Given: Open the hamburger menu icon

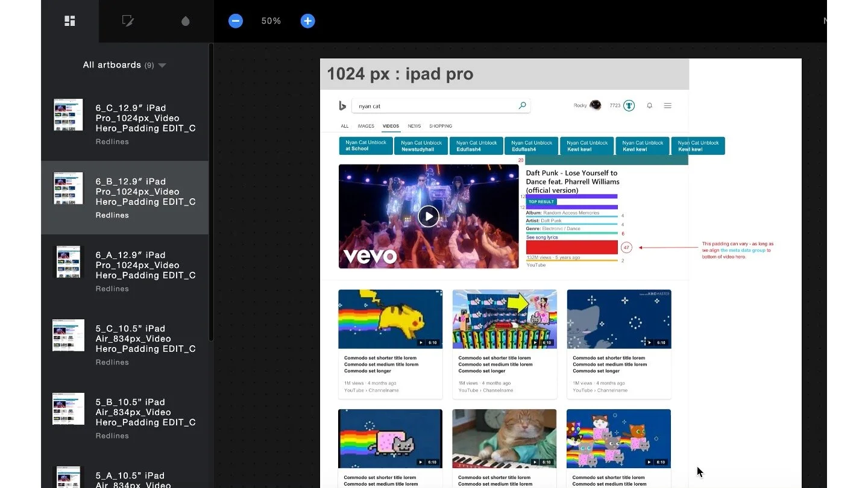Looking at the screenshot, I should click(x=668, y=105).
